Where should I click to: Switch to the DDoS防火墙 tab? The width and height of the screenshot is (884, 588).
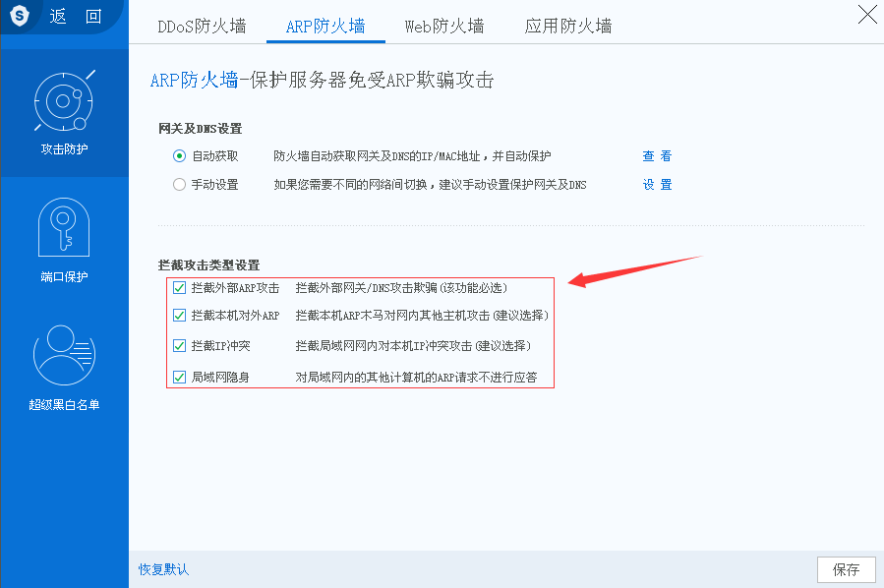pyautogui.click(x=202, y=27)
